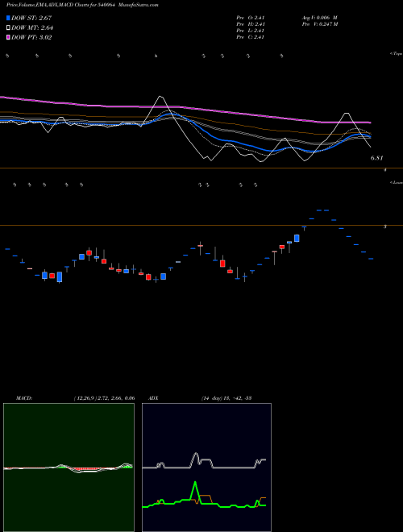
Task: Click the 6.81 value beside EMA lines
Action: (377, 158)
